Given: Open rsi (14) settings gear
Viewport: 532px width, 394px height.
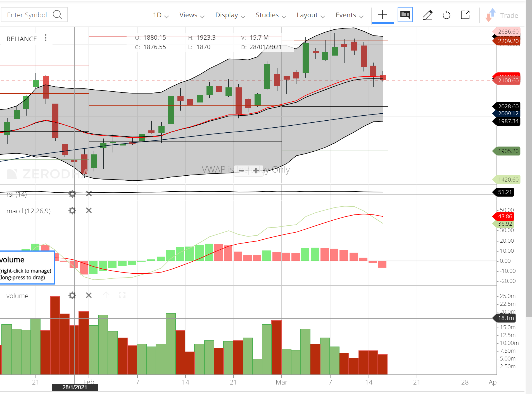Looking at the screenshot, I should (x=72, y=194).
